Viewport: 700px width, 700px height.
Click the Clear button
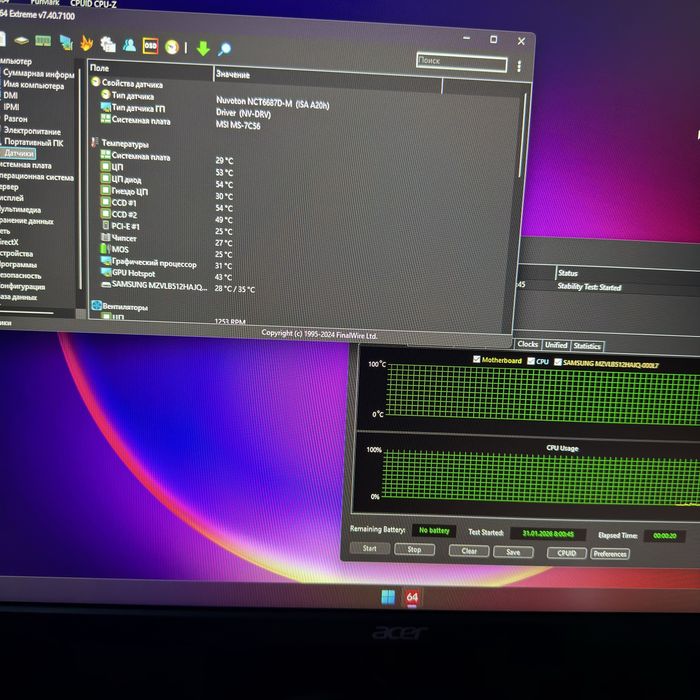click(469, 551)
